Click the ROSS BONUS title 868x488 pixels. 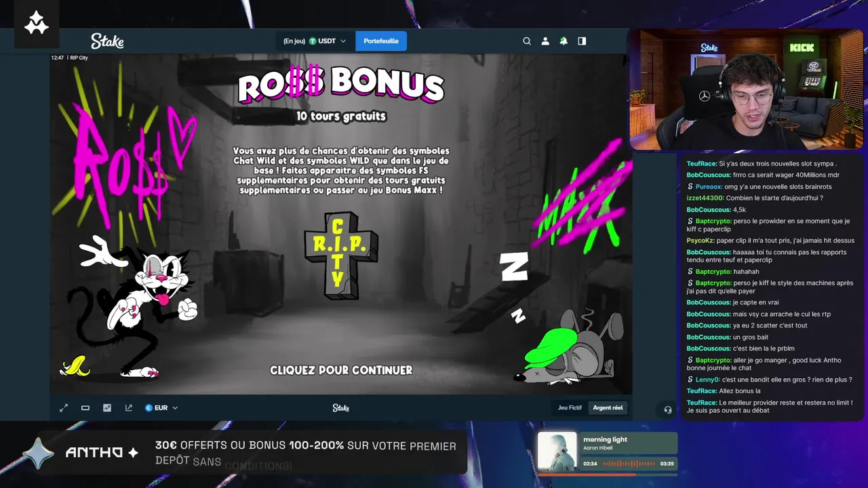pyautogui.click(x=341, y=85)
